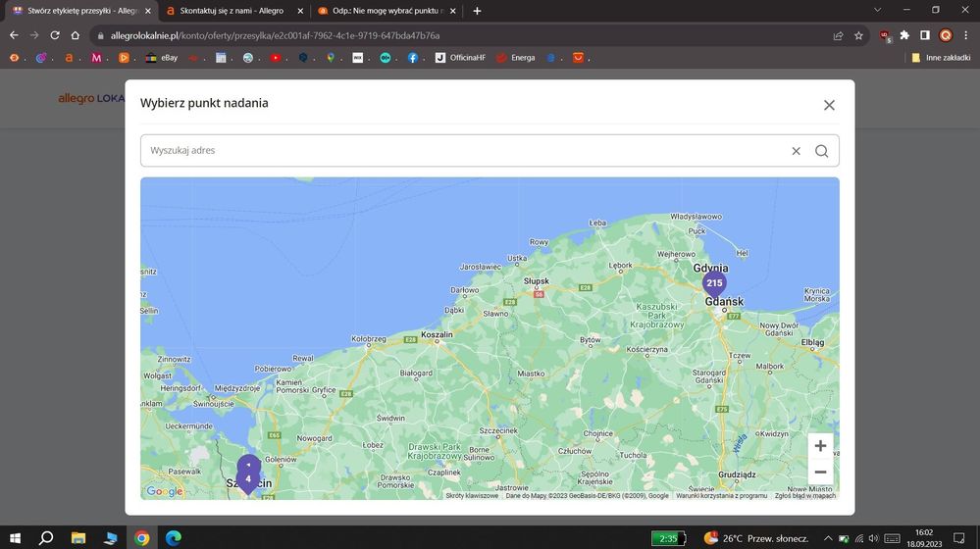
Task: Open the Szczecin cluster marker 4
Action: pos(248,479)
